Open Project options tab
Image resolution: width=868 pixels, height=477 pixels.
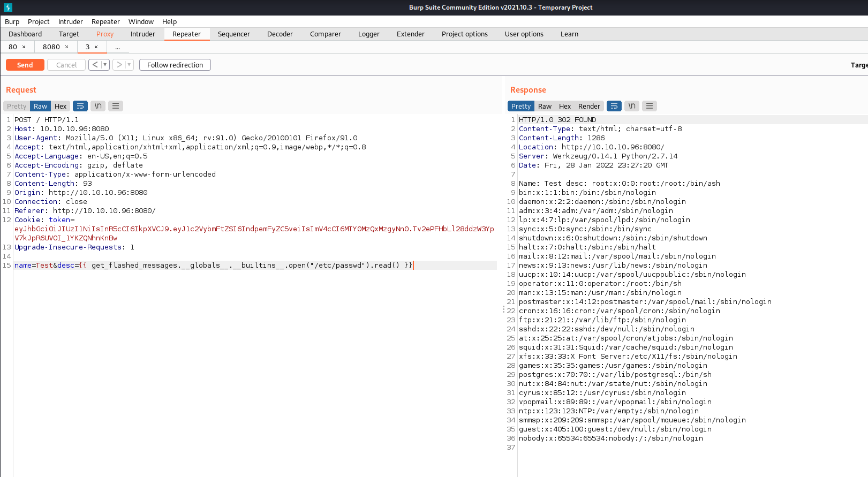pyautogui.click(x=465, y=34)
